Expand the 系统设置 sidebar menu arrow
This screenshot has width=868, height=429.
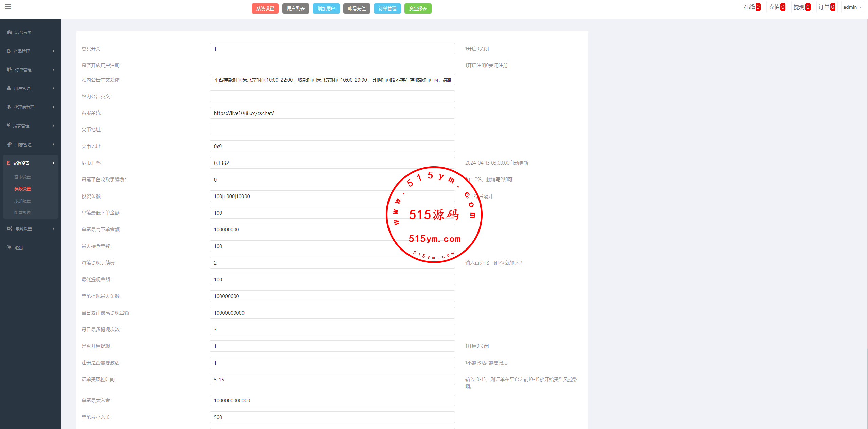point(53,229)
